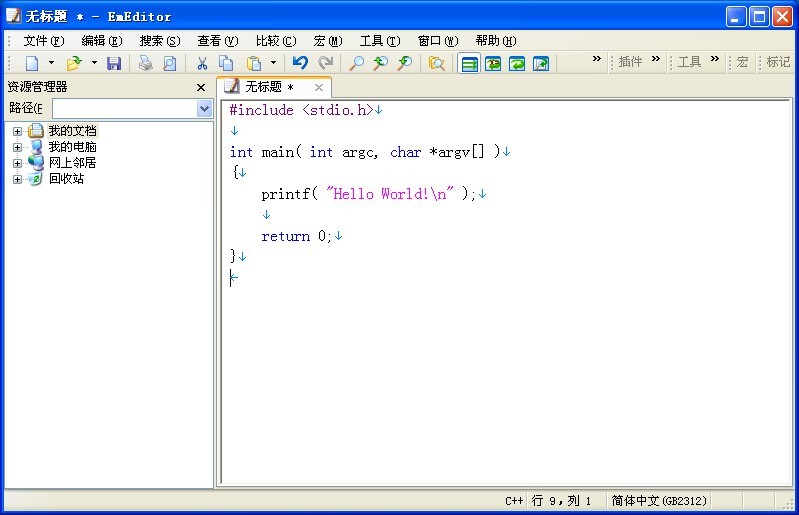The width and height of the screenshot is (799, 515).
Task: Open the 文件(F) menu
Action: [x=43, y=41]
